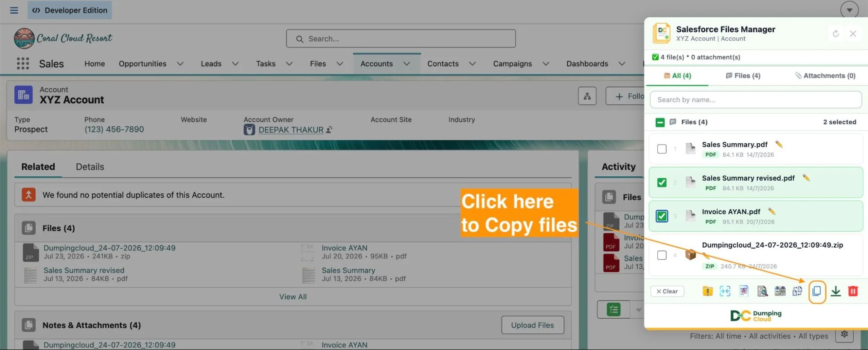Uncheck the Invoice AYAN.pdf checkbox

coord(662,216)
